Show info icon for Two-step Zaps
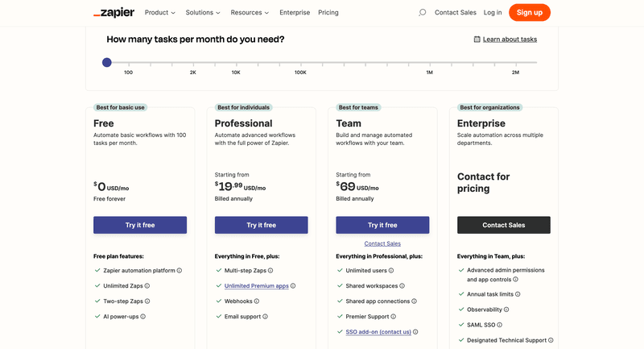Screen dimensions: 644x349 [147, 301]
